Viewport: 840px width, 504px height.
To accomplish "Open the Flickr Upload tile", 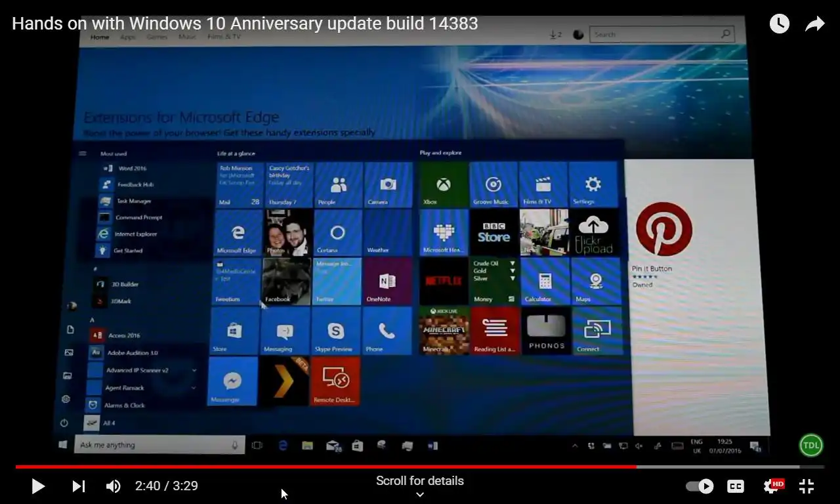I will [x=594, y=233].
